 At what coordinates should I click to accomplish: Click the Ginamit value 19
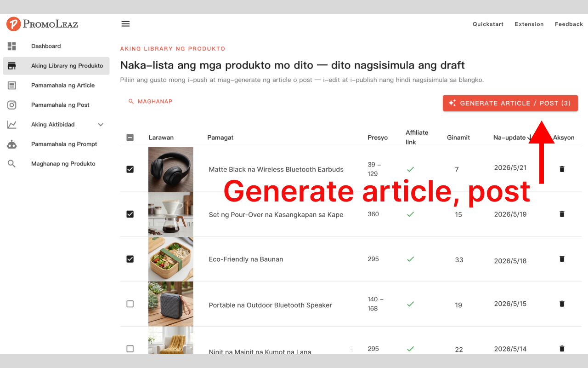coord(458,305)
